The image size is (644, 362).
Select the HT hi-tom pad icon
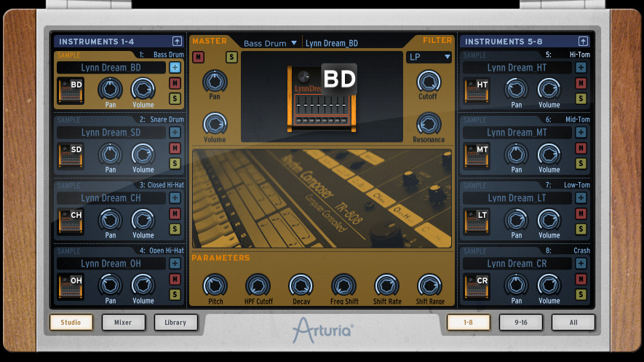pos(477,91)
